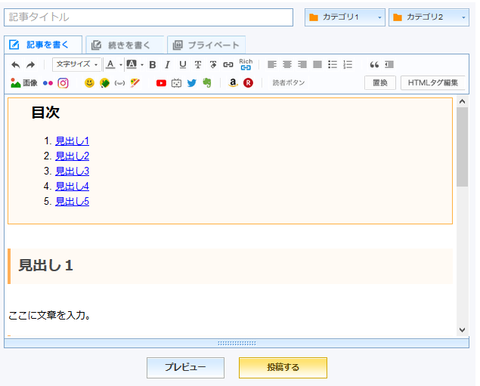Click the editor scrollbar up arrow

462,101
